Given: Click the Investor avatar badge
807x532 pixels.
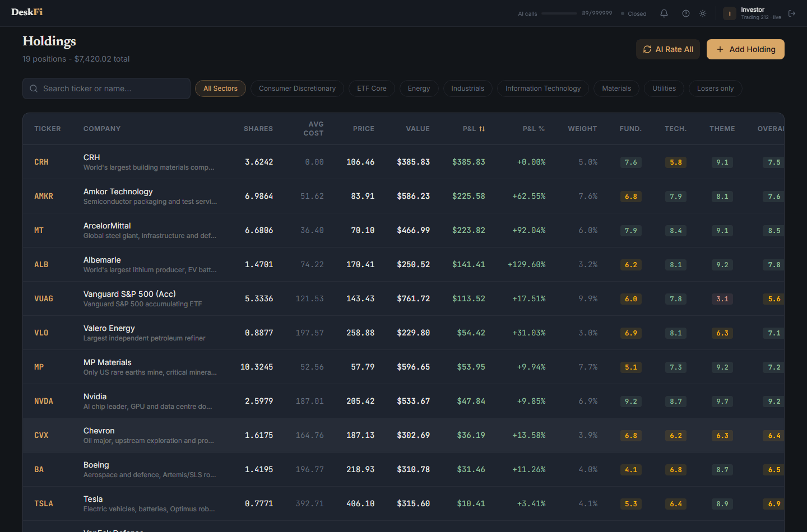Looking at the screenshot, I should [730, 13].
